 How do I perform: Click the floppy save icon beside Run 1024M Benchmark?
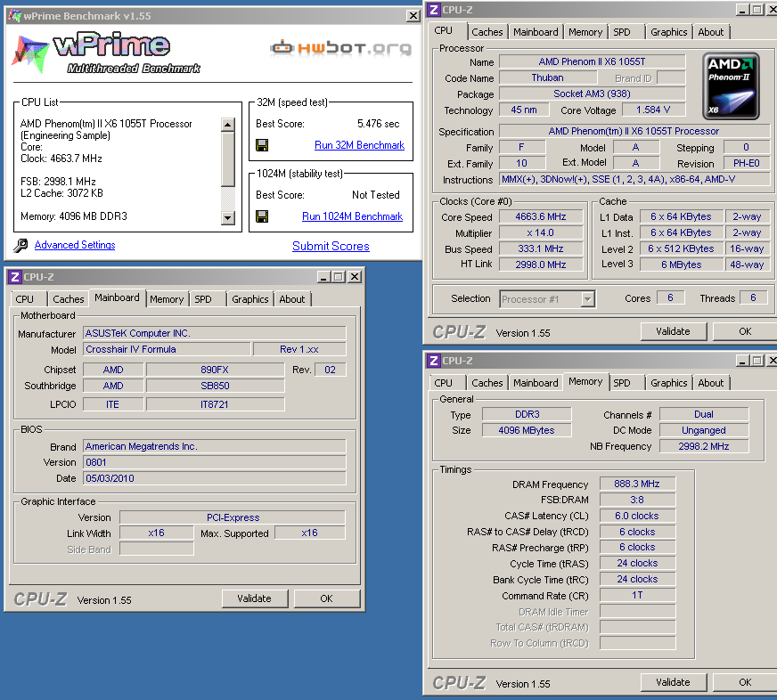(262, 216)
